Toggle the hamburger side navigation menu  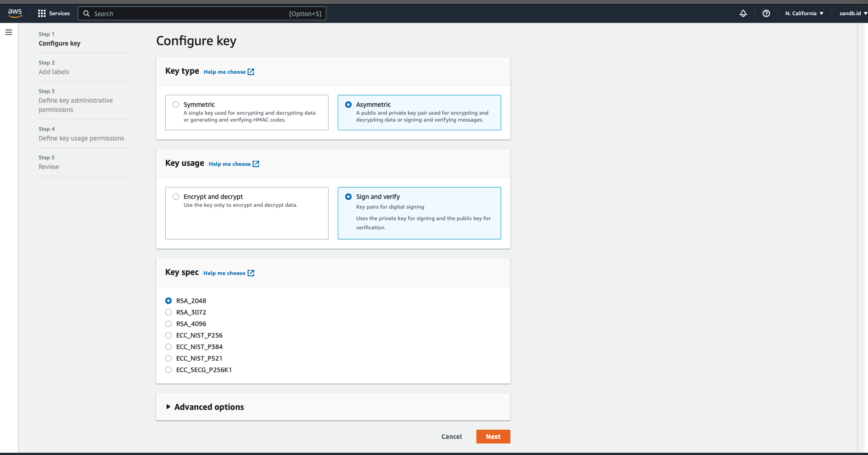coord(9,32)
